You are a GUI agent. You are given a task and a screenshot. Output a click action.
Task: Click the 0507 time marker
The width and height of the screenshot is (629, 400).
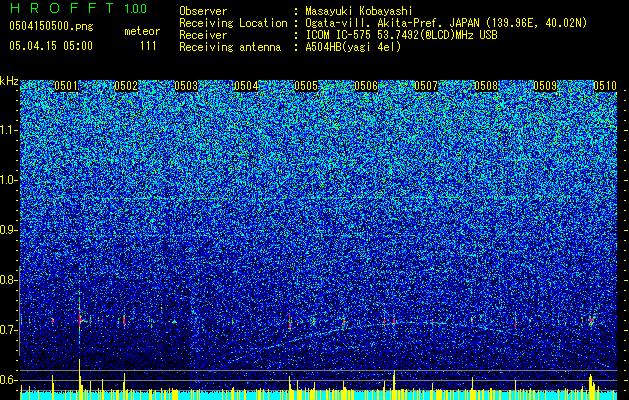point(426,86)
